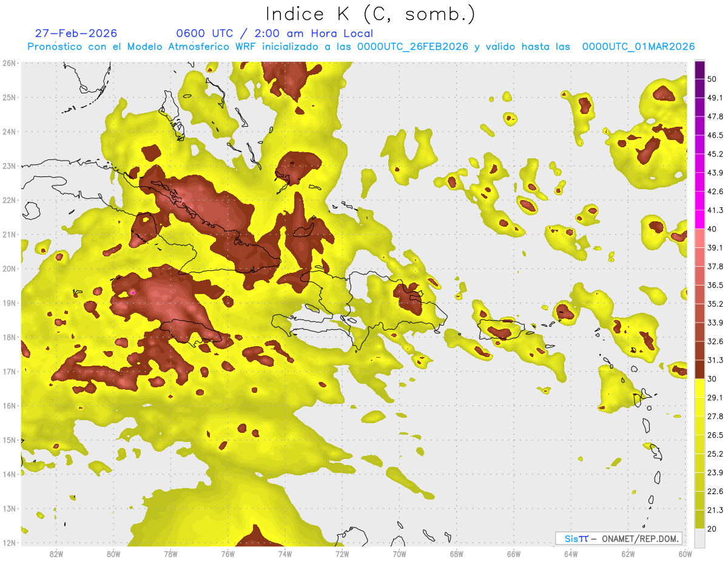The height and width of the screenshot is (562, 728).
Task: Click the dark purple top segment of the color bar
Action: pos(699,70)
